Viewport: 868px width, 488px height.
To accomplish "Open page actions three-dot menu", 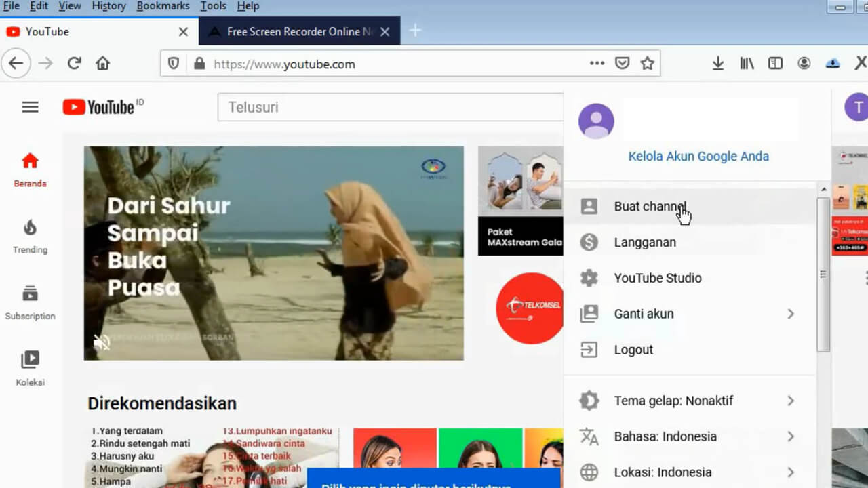I will pyautogui.click(x=597, y=64).
